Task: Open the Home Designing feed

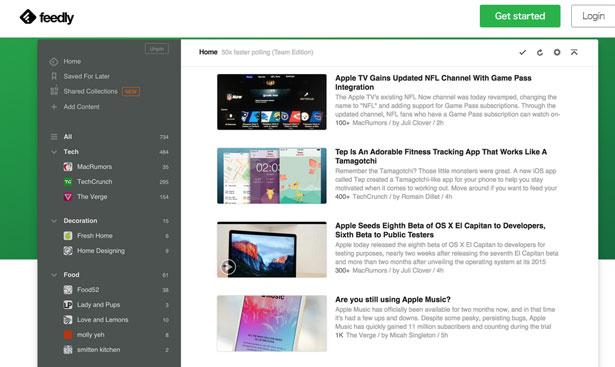Action: [101, 251]
